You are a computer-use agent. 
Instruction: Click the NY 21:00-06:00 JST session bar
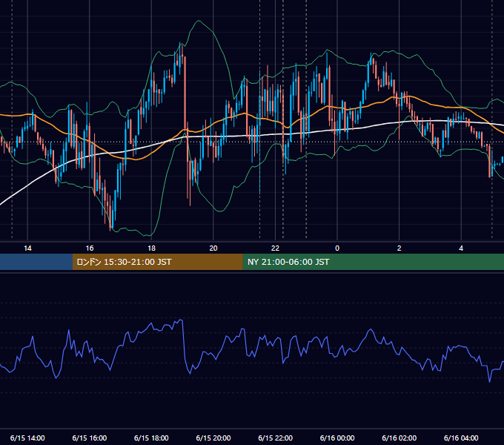pos(373,262)
